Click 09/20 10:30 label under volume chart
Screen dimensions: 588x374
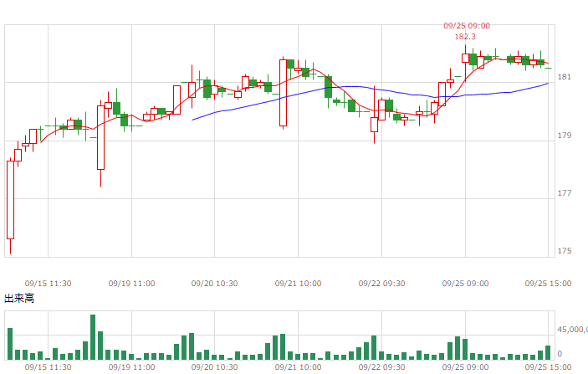coord(214,366)
